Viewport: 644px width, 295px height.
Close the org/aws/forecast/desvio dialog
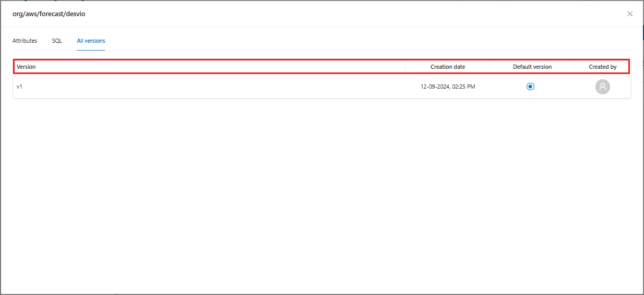[x=630, y=14]
